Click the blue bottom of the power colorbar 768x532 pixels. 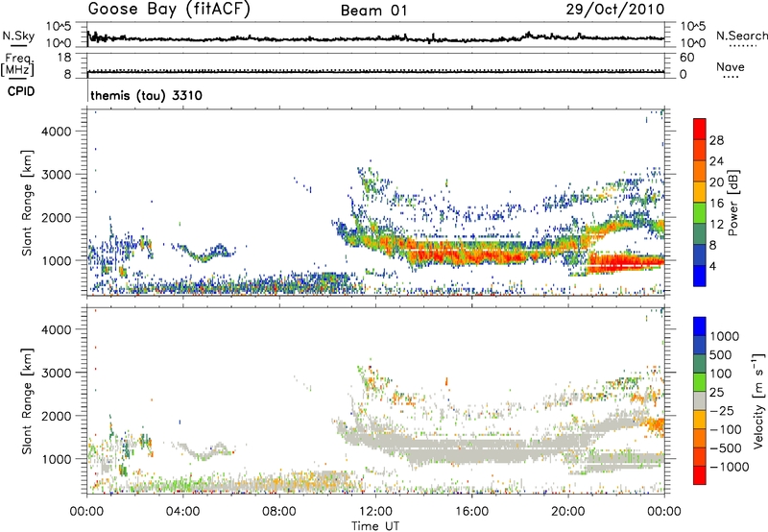[x=700, y=276]
